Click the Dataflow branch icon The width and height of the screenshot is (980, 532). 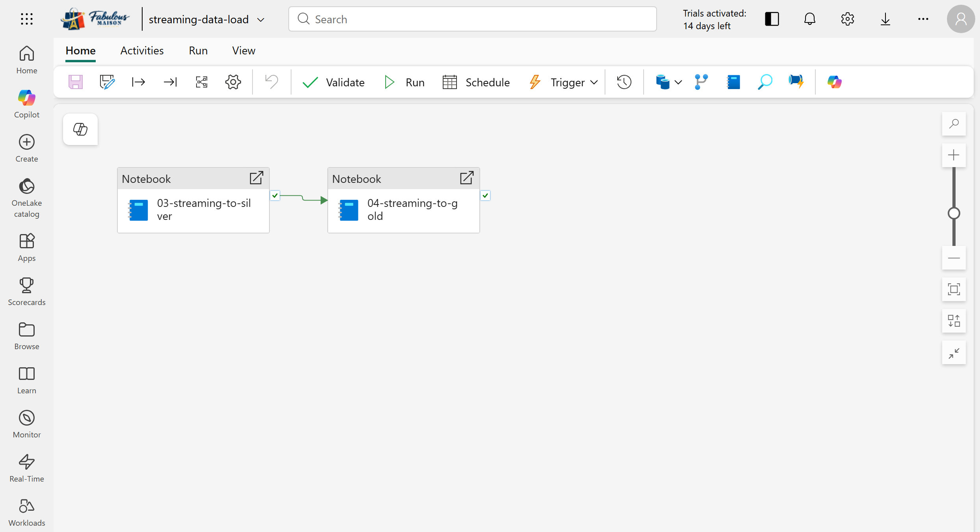click(x=701, y=82)
